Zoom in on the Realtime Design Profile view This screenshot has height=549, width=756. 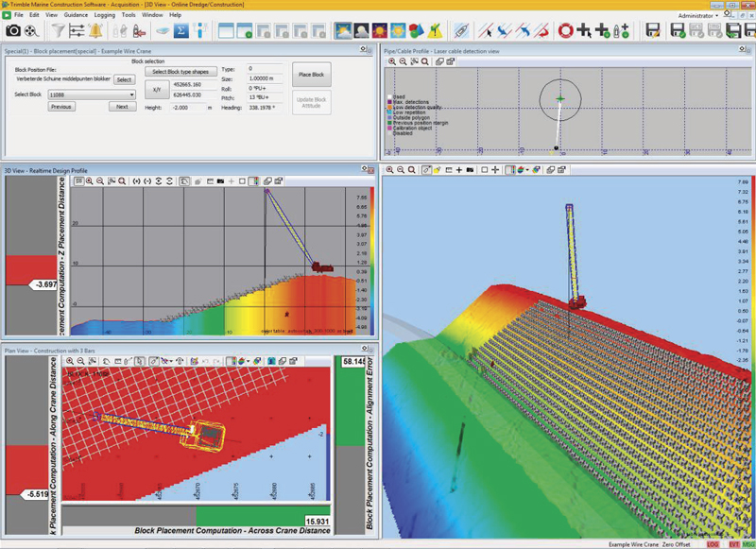pos(90,181)
